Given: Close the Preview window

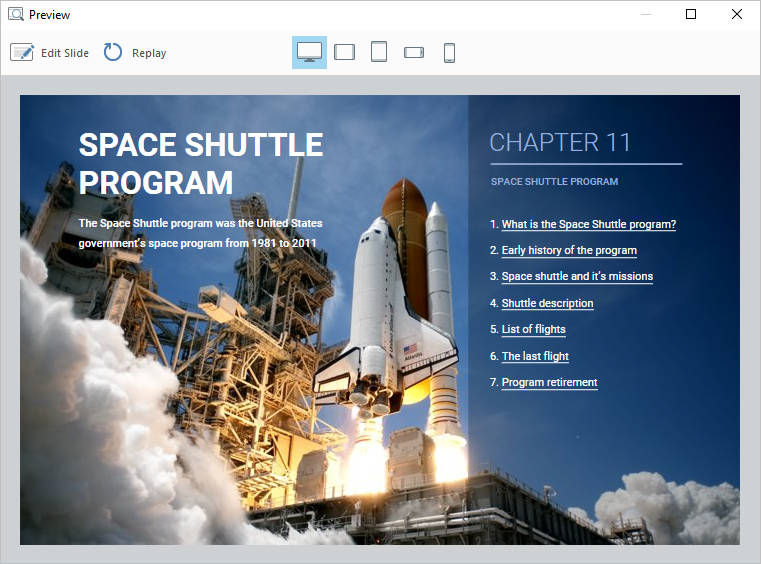Looking at the screenshot, I should (x=737, y=15).
